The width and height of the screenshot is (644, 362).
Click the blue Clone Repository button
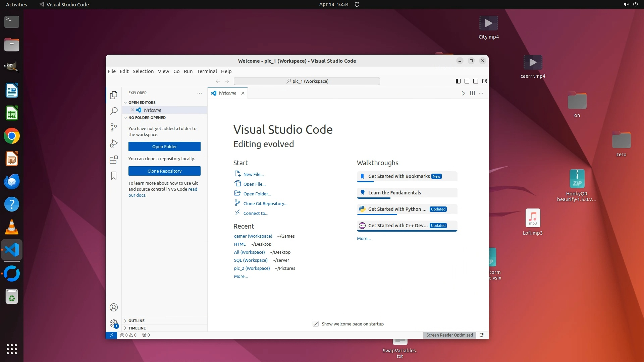(x=164, y=171)
